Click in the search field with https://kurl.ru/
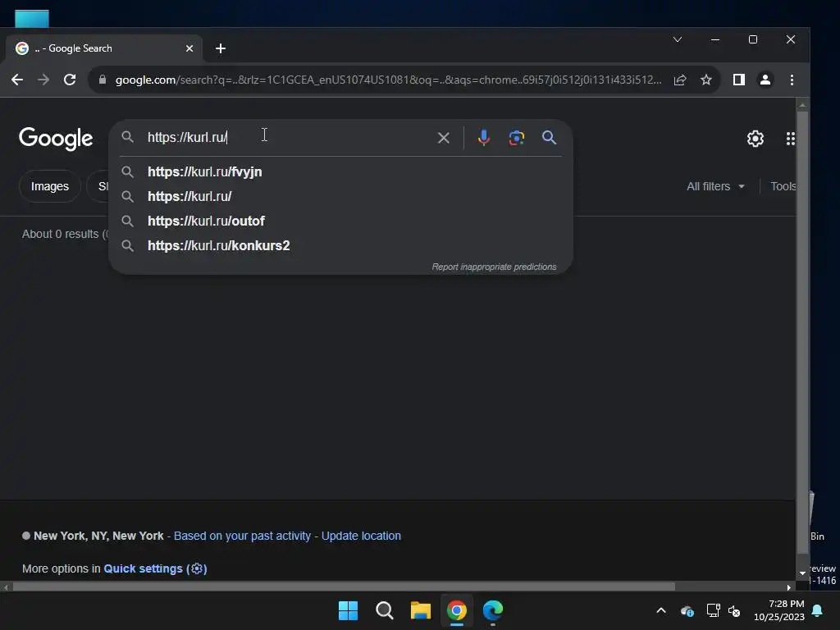This screenshot has height=630, width=840. [290, 138]
